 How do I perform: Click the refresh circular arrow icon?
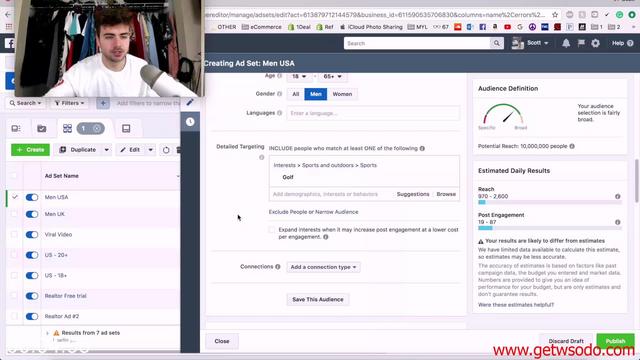coord(166,150)
